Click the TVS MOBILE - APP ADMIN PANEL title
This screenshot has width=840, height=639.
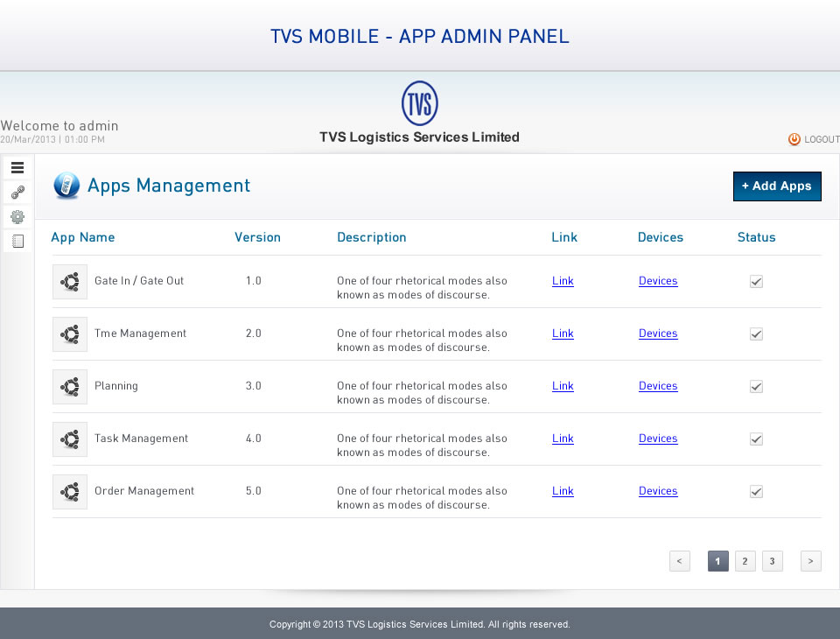coord(420,37)
